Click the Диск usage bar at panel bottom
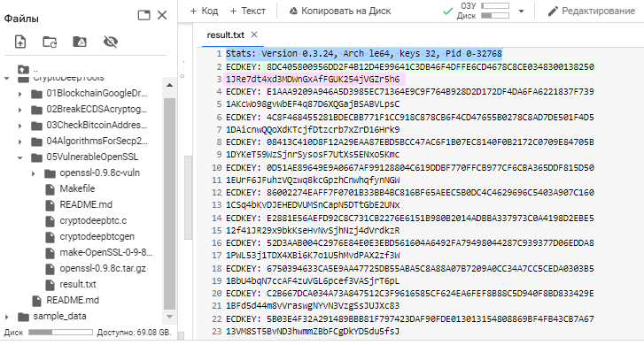Image resolution: width=644 pixels, height=345 pixels. click(60, 333)
